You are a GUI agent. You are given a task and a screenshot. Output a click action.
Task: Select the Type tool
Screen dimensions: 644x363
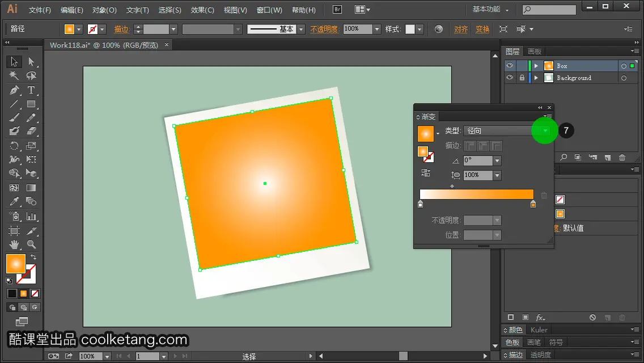point(31,90)
